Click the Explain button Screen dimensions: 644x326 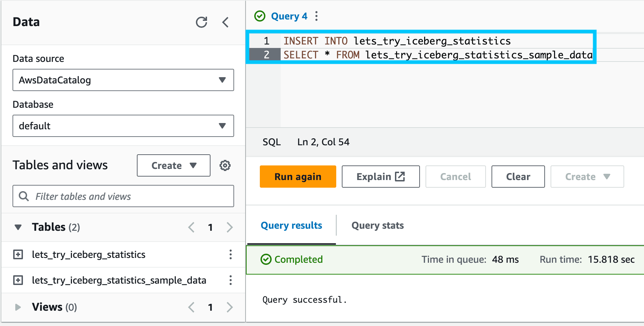(380, 177)
